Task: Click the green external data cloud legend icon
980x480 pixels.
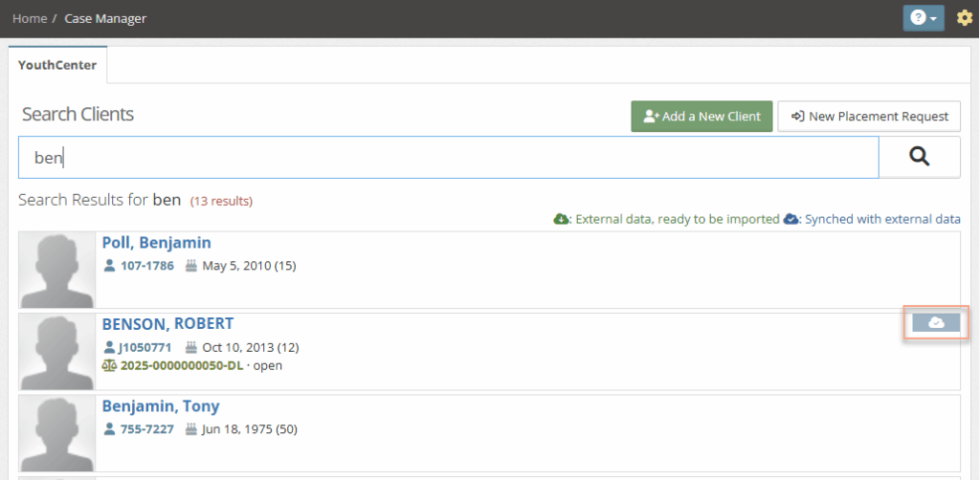Action: pos(562,219)
